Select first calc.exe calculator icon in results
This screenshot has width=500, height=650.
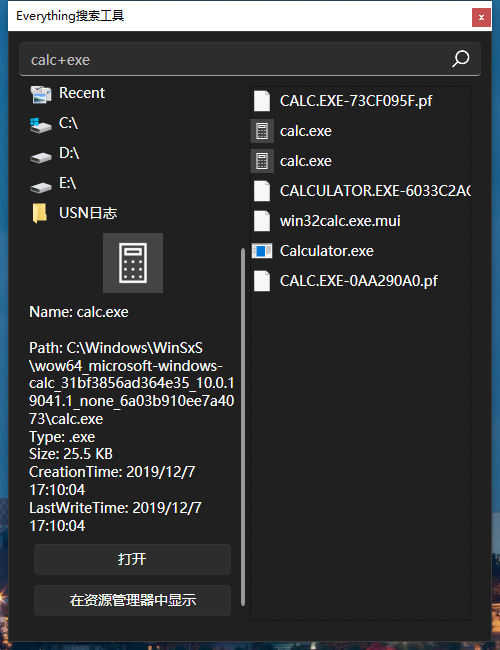tap(262, 131)
